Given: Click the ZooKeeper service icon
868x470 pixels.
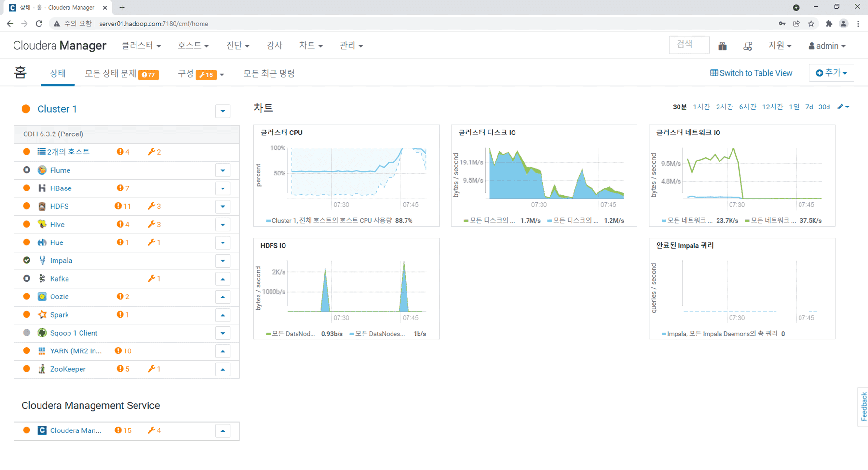Looking at the screenshot, I should click(x=42, y=369).
